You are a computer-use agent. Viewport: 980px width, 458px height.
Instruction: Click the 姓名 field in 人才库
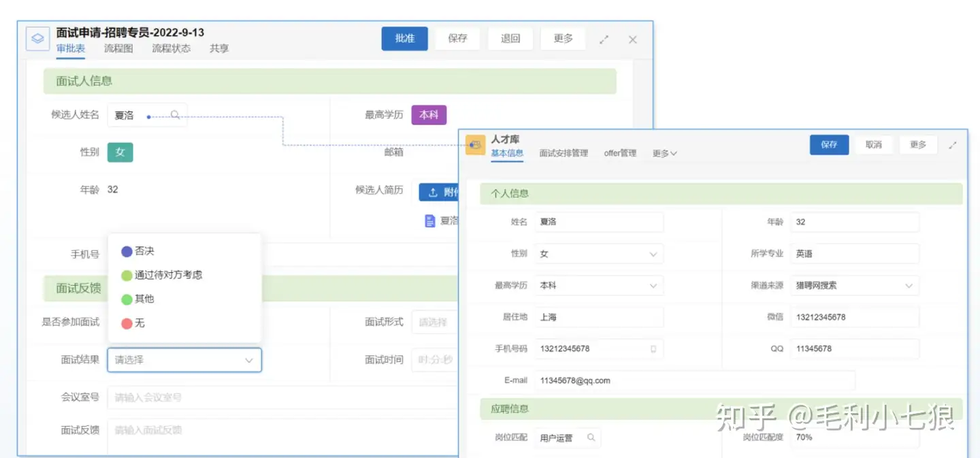(599, 222)
